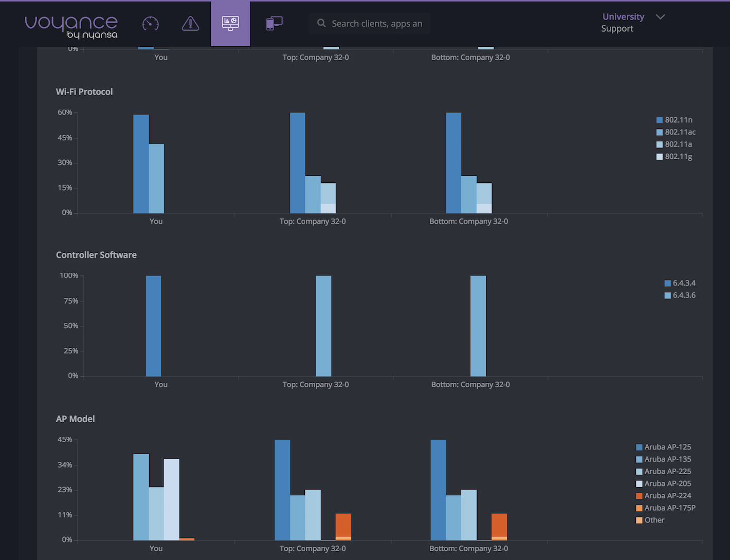Viewport: 730px width, 560px height.
Task: Open the University Support account menu
Action: coord(623,23)
